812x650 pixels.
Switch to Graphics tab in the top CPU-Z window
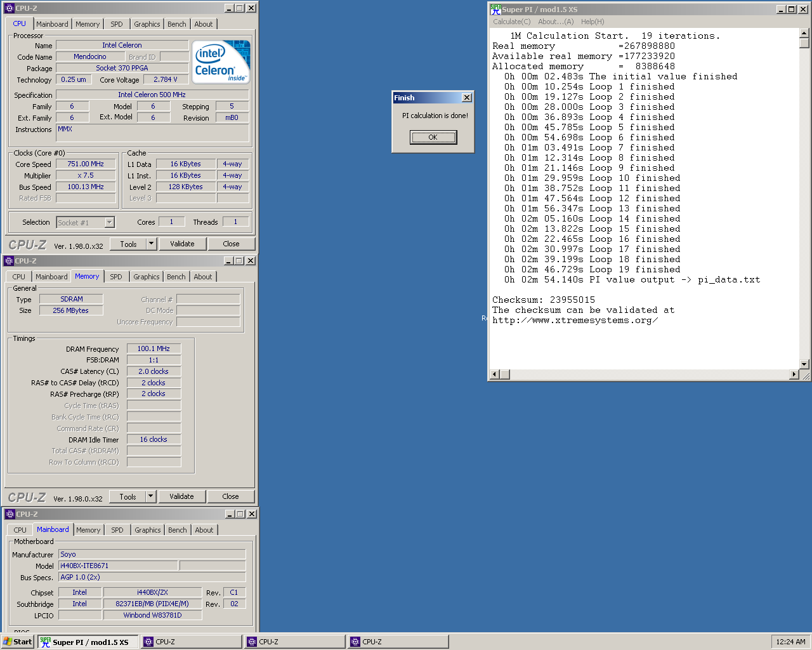[x=147, y=24]
